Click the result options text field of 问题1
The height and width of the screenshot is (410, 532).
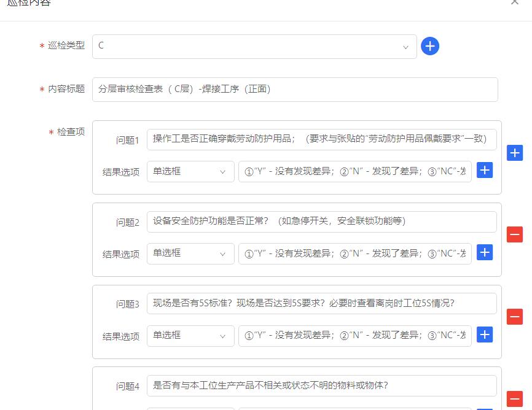(353, 171)
